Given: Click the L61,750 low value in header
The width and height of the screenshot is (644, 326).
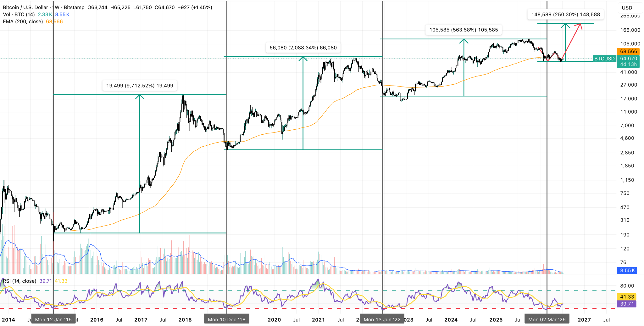Looking at the screenshot, I should 142,7.
